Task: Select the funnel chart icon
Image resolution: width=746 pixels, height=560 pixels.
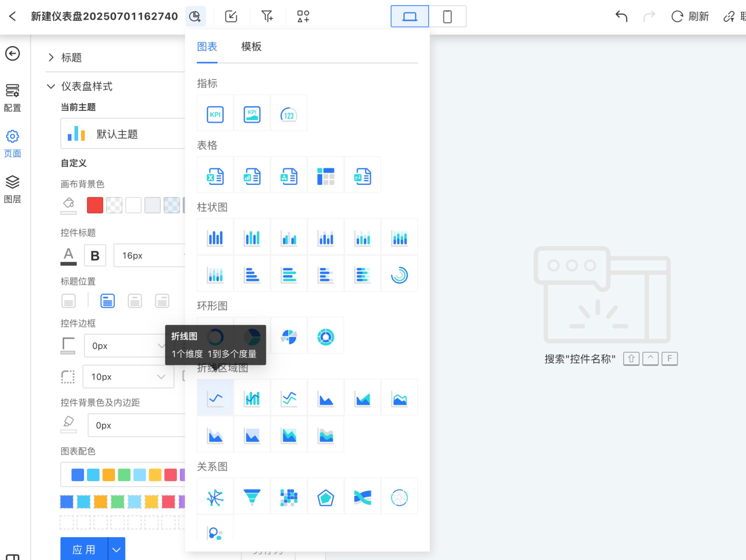Action: (252, 497)
